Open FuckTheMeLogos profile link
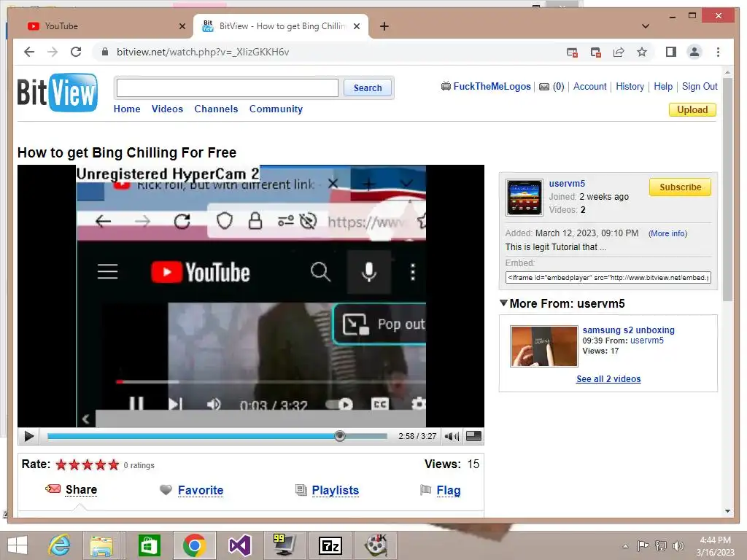The width and height of the screenshot is (747, 560). [x=492, y=86]
